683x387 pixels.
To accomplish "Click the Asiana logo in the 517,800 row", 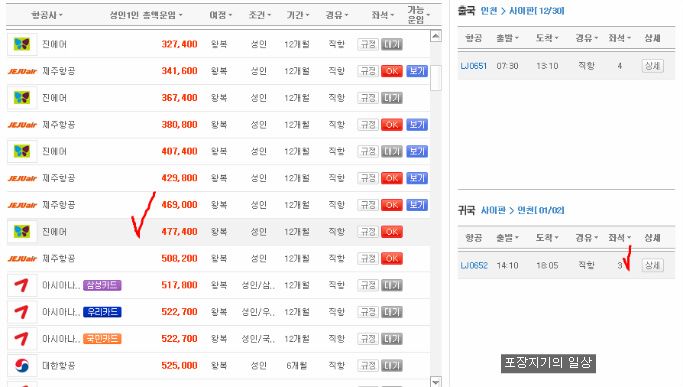I will coord(22,285).
